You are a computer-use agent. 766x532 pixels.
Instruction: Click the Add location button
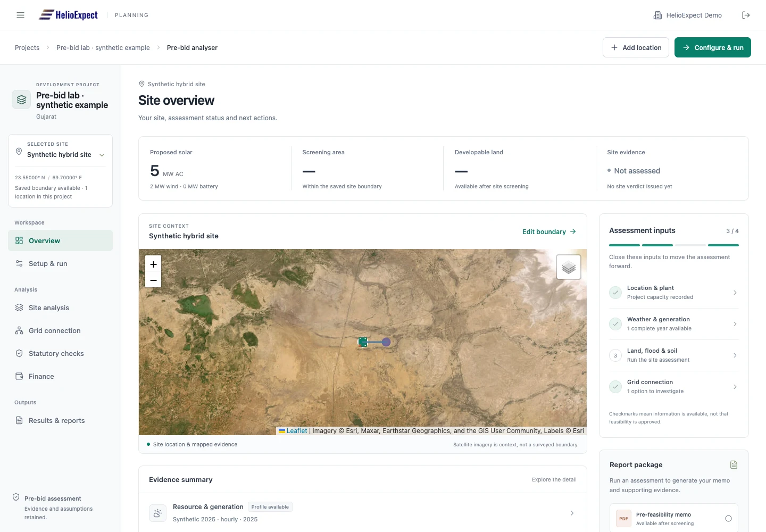[x=636, y=47]
